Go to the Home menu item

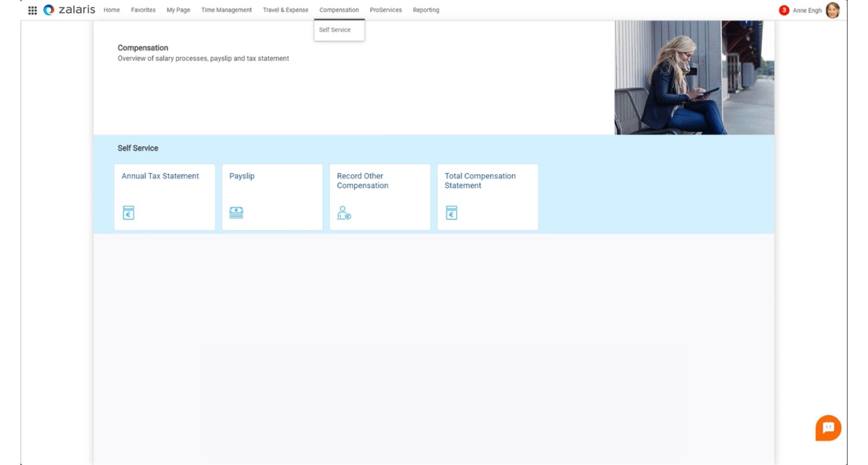112,9
